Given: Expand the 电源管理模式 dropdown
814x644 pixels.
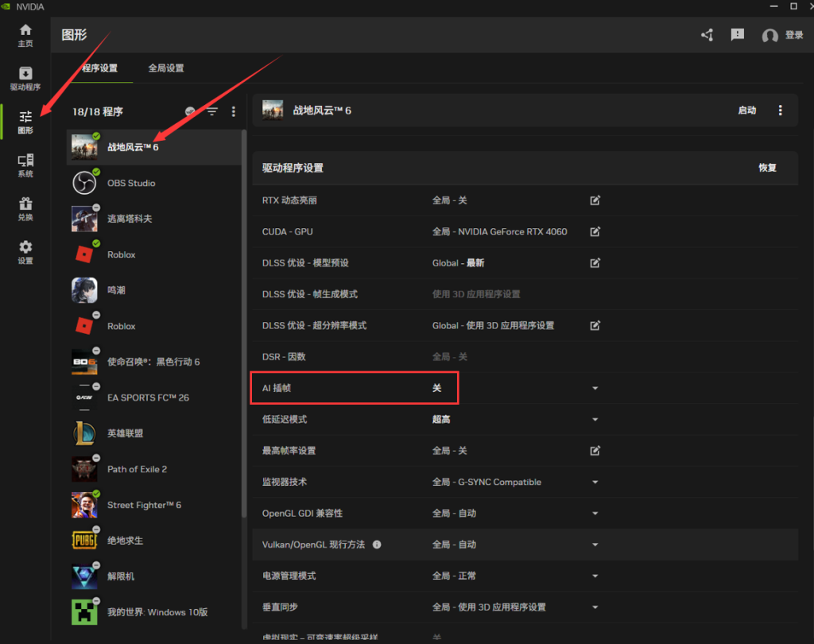Looking at the screenshot, I should [x=595, y=576].
